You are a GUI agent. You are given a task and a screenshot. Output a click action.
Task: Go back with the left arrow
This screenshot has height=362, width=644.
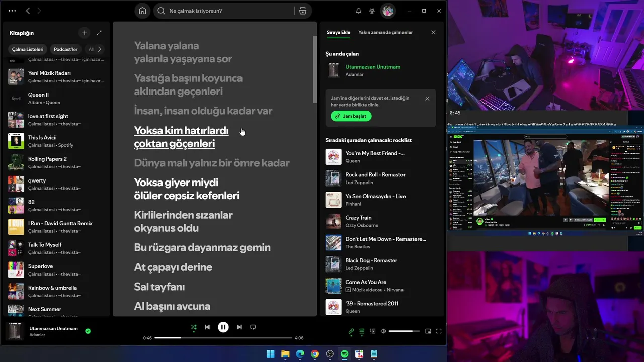(x=28, y=11)
